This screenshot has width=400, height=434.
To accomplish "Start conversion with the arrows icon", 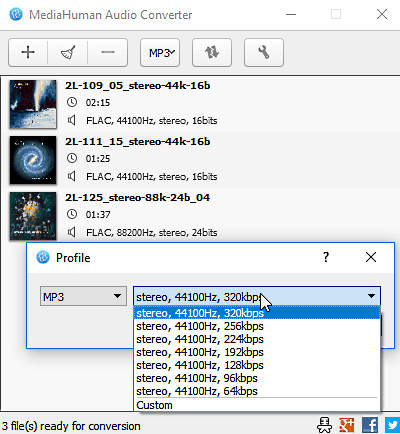I will pos(212,53).
